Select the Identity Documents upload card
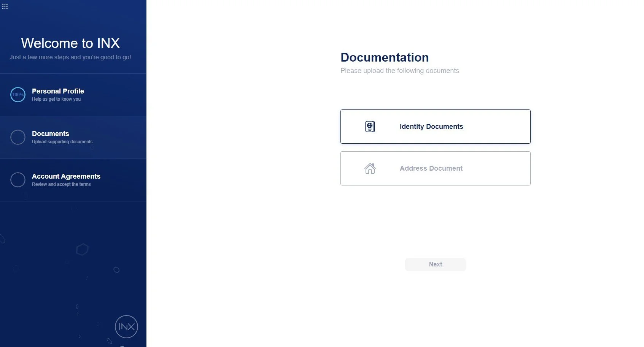The height and width of the screenshot is (347, 644). click(435, 127)
